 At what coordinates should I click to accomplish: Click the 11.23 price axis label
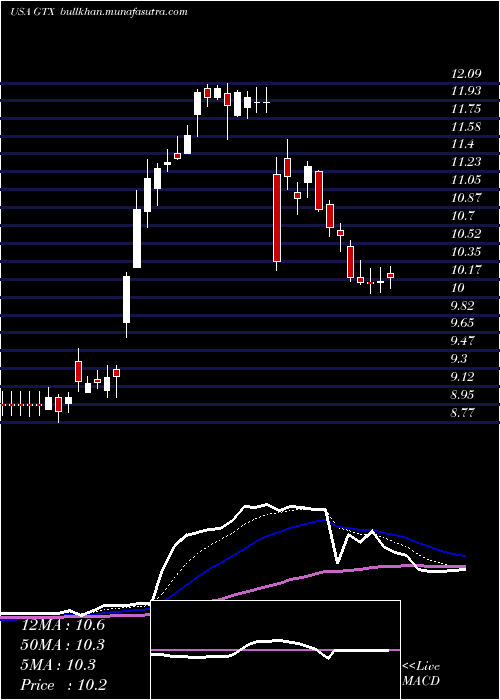pos(466,162)
